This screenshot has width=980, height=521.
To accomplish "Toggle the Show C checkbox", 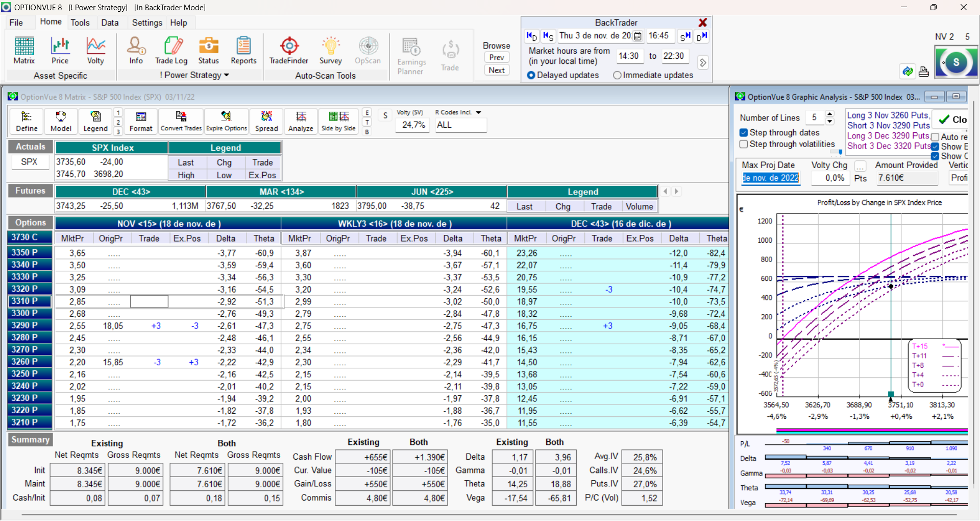I will (935, 156).
